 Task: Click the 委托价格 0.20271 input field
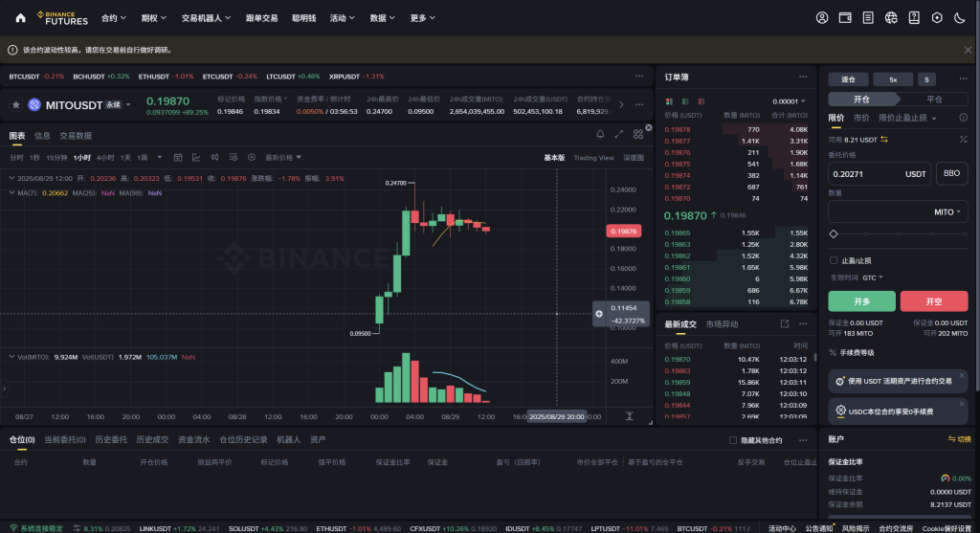click(x=880, y=174)
